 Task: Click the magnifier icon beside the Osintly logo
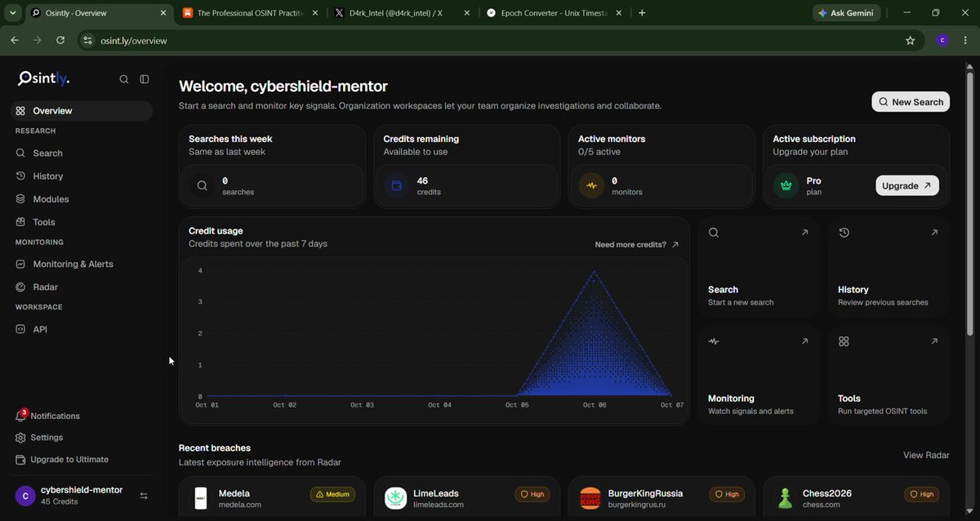[x=124, y=79]
